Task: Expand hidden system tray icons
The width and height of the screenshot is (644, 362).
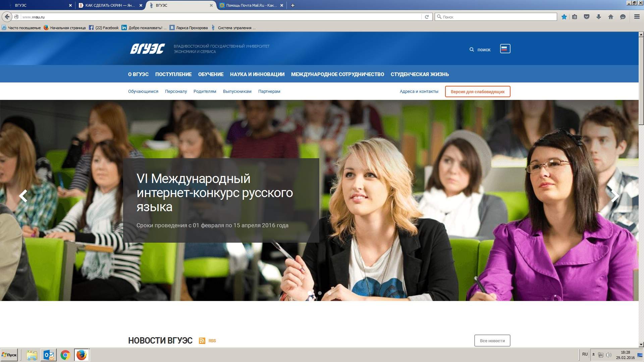Action: (593, 355)
